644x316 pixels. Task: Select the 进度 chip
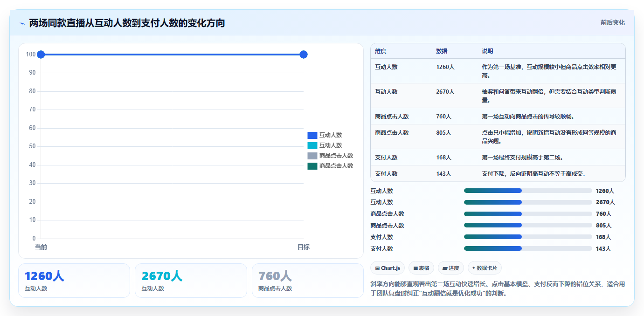point(450,268)
